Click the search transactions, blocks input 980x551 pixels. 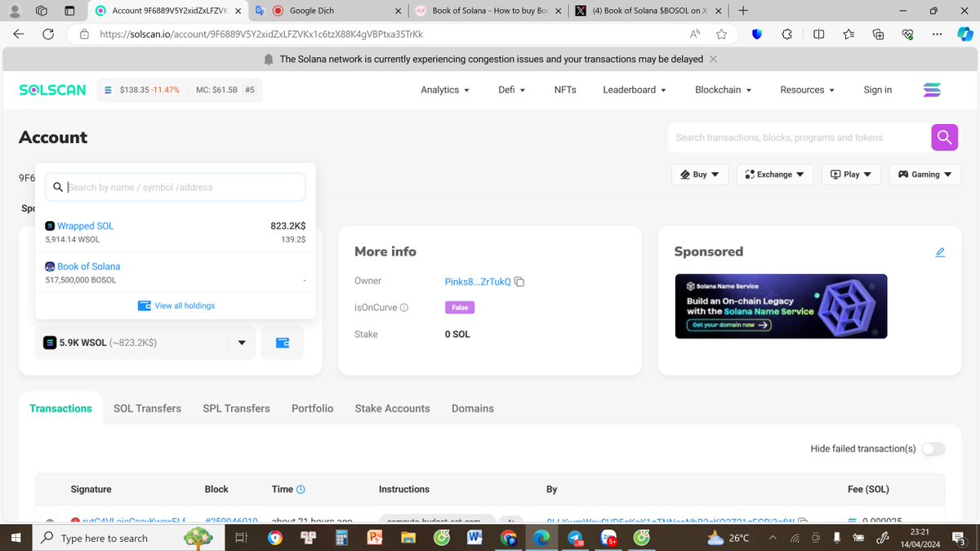tap(800, 137)
